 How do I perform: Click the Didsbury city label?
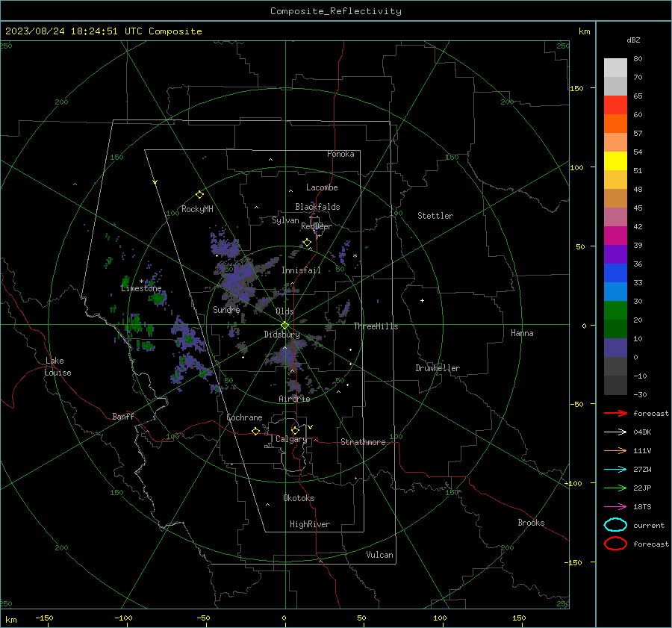click(x=281, y=335)
